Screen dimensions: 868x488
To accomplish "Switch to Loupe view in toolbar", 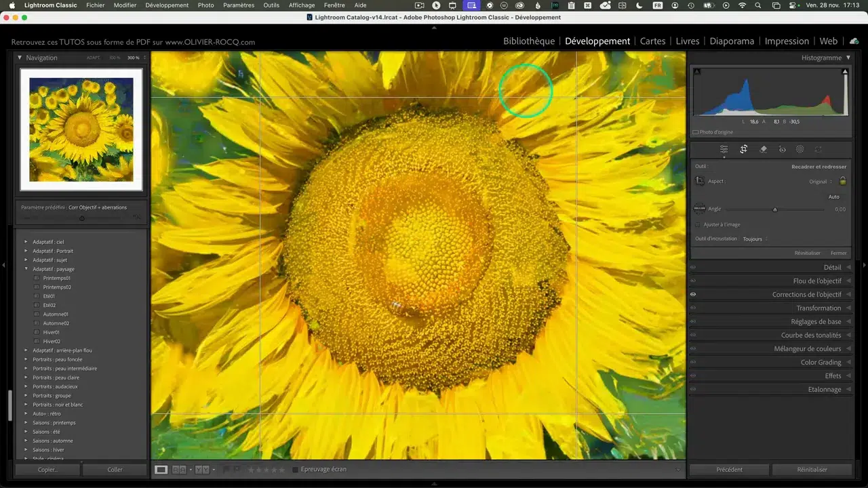I will click(x=161, y=470).
